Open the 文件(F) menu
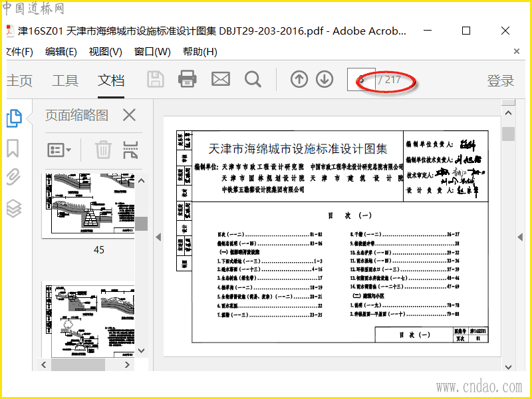 click(20, 52)
